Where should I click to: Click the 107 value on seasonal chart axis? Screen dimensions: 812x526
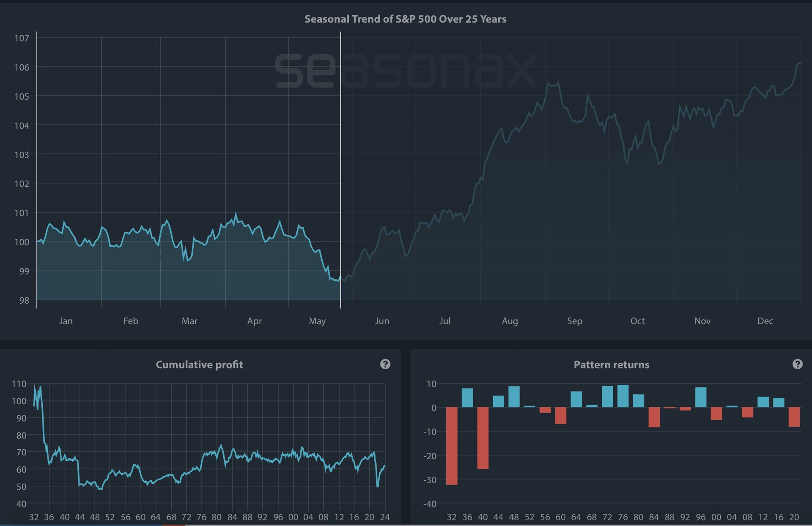(22, 38)
